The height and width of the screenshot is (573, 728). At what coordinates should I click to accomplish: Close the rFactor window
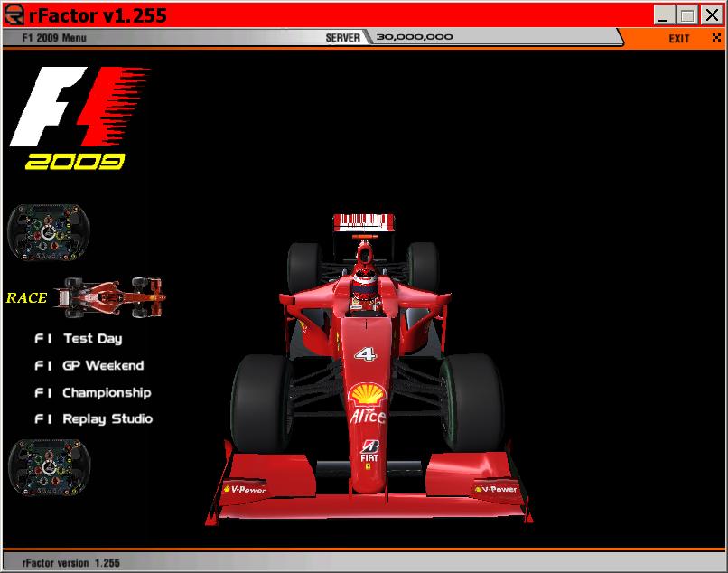711,14
